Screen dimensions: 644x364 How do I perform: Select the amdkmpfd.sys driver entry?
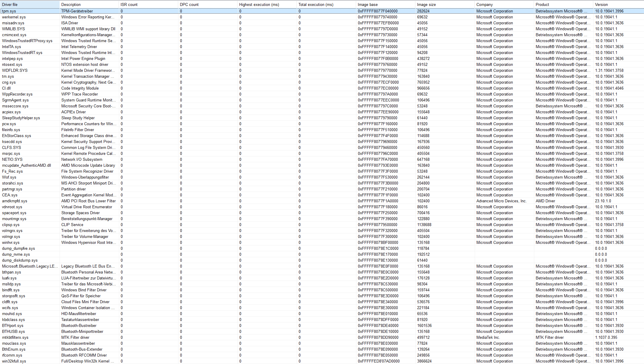(15, 201)
